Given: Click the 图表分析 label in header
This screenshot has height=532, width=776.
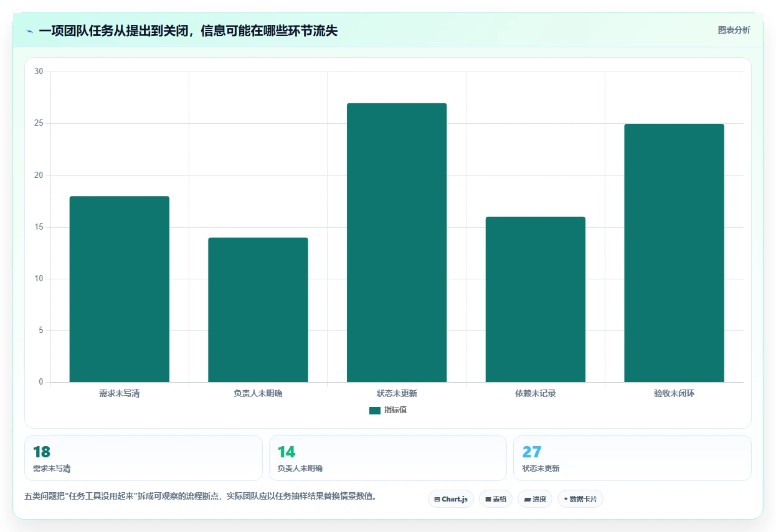Looking at the screenshot, I should coord(734,30).
